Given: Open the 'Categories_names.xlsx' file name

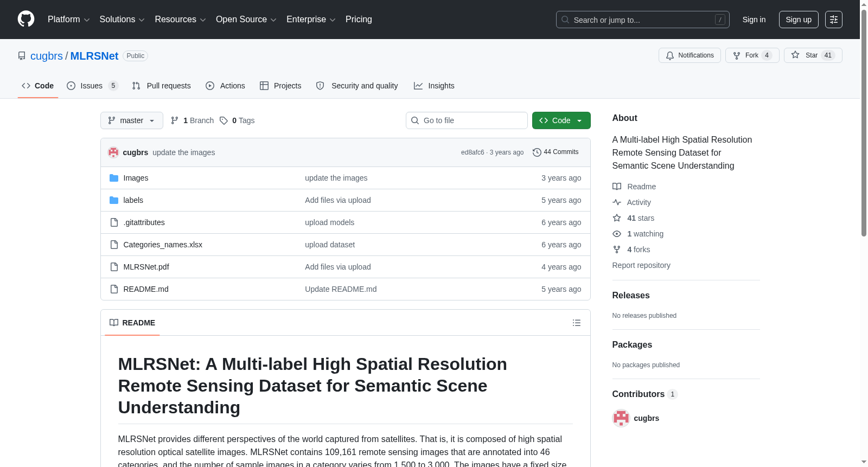Looking at the screenshot, I should [163, 245].
